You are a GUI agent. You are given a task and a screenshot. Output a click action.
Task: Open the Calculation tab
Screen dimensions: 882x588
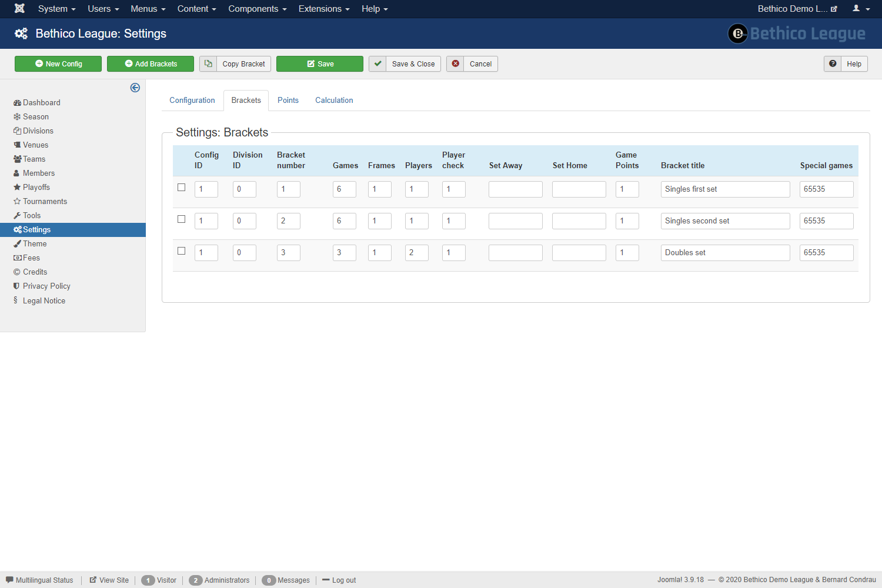334,101
